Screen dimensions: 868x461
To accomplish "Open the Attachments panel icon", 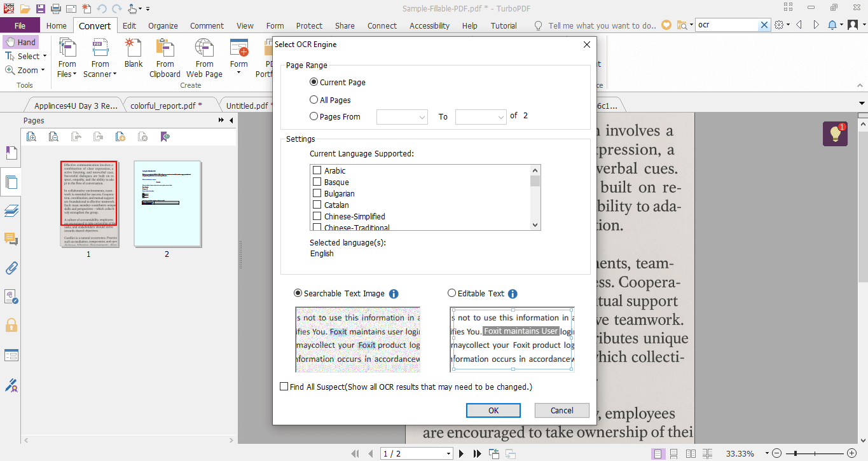I will [x=11, y=268].
